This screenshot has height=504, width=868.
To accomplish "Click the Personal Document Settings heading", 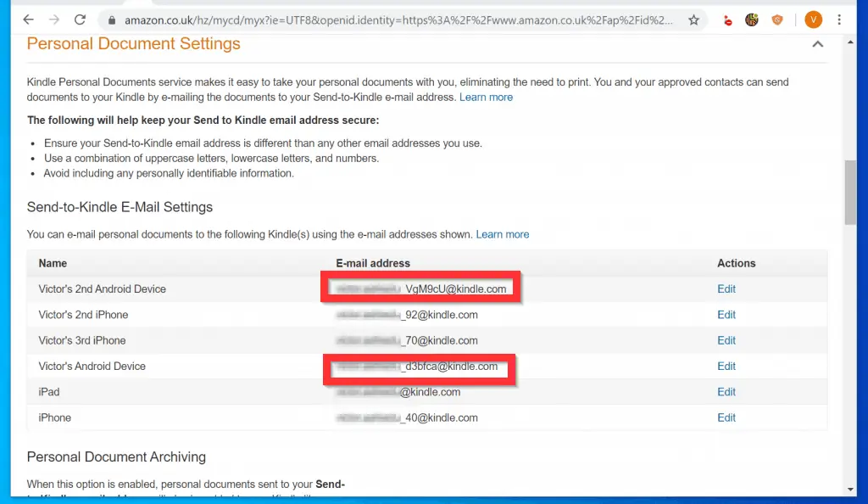I will click(133, 44).
